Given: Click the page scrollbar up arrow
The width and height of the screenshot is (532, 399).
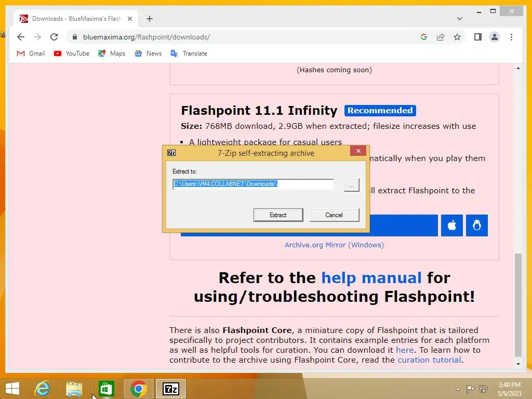Looking at the screenshot, I should 518,68.
